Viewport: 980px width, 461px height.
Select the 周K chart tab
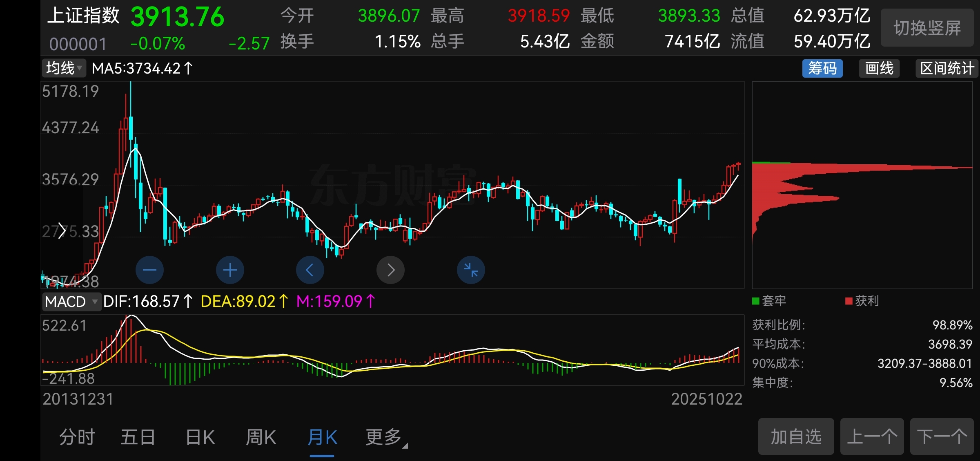click(261, 437)
